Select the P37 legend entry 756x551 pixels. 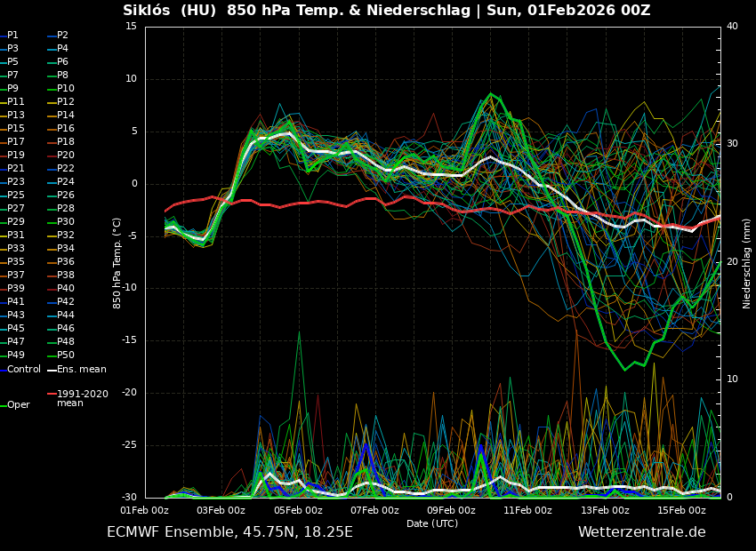[x=16, y=275]
